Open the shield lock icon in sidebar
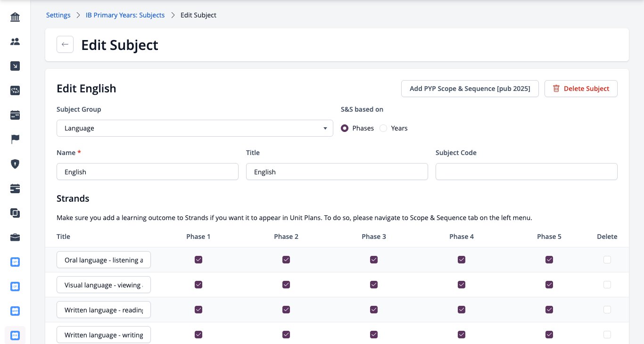Image resolution: width=644 pixels, height=344 pixels. (15, 164)
